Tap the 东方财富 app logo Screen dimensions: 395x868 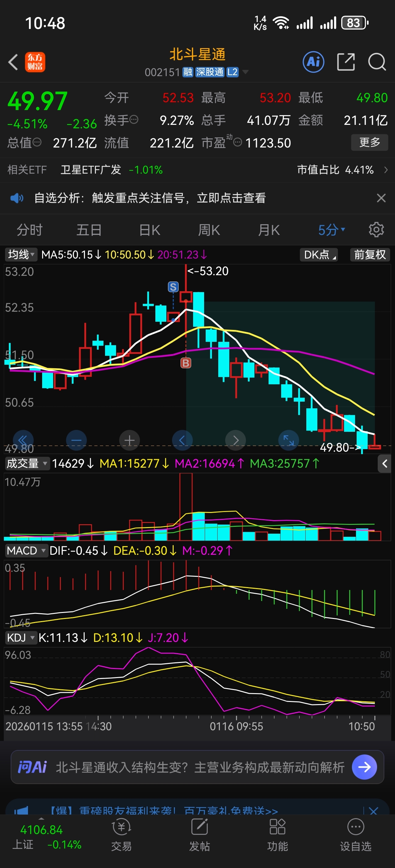coord(35,62)
